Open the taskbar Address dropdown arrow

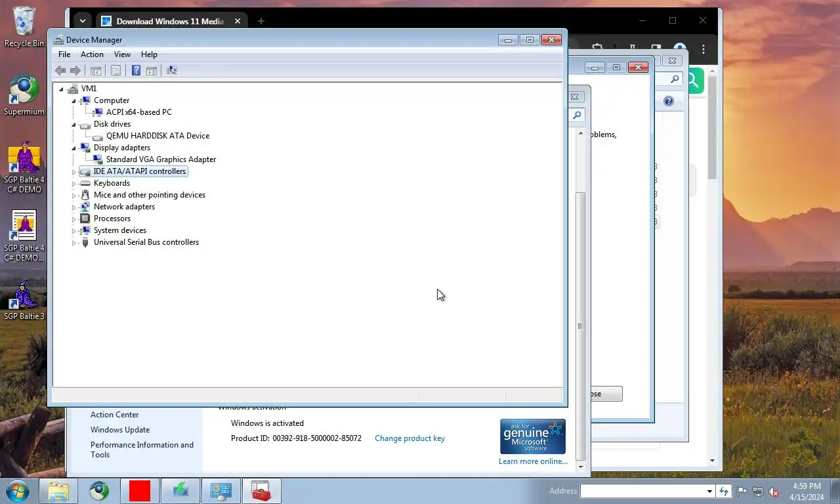(x=709, y=491)
